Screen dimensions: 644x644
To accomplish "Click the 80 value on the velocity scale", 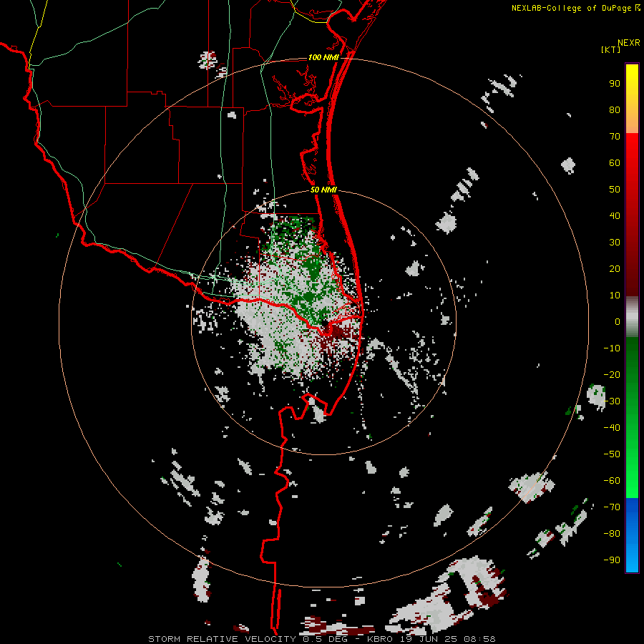I will pyautogui.click(x=615, y=109).
